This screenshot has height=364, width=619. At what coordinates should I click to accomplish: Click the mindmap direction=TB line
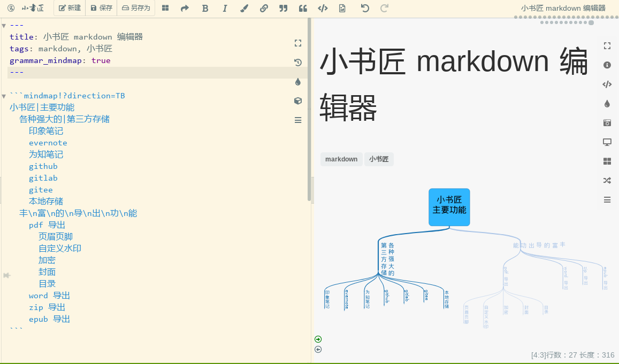point(67,96)
